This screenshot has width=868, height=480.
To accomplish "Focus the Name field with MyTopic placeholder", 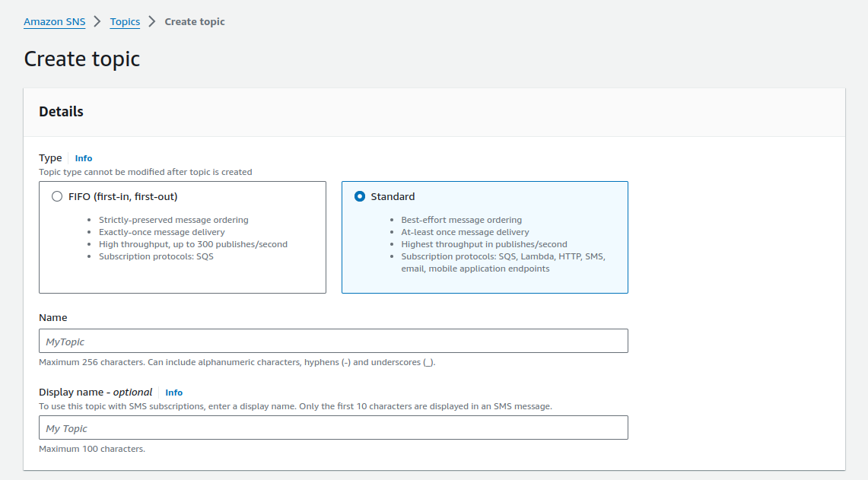I will click(x=333, y=341).
